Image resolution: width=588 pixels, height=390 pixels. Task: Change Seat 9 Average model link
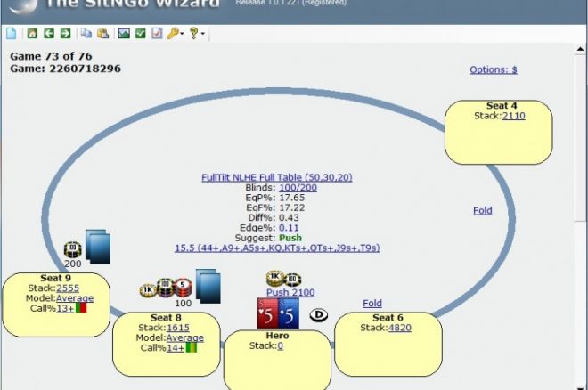click(x=75, y=298)
